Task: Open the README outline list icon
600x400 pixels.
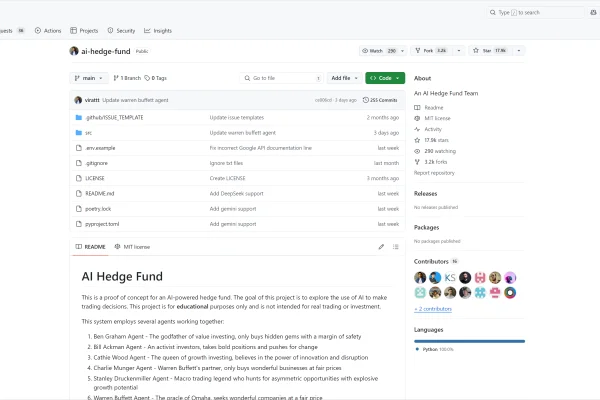Action: click(396, 247)
